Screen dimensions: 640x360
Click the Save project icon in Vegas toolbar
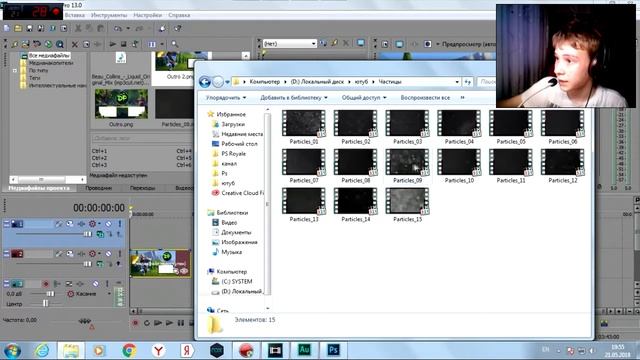(29, 29)
